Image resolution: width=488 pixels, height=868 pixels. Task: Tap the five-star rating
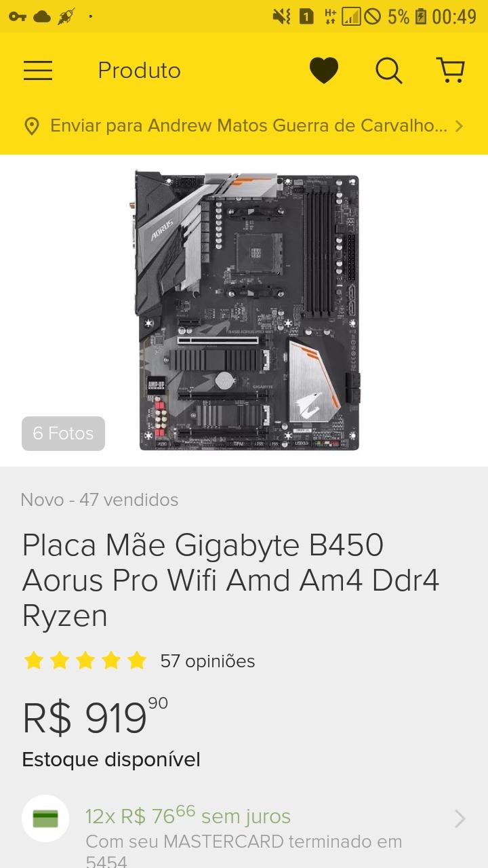(85, 660)
